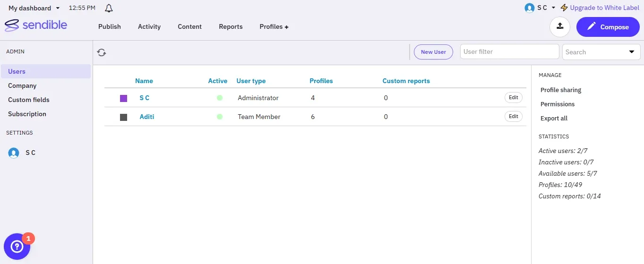Click Upgrade to White Label link
The width and height of the screenshot is (644, 264).
(x=605, y=8)
